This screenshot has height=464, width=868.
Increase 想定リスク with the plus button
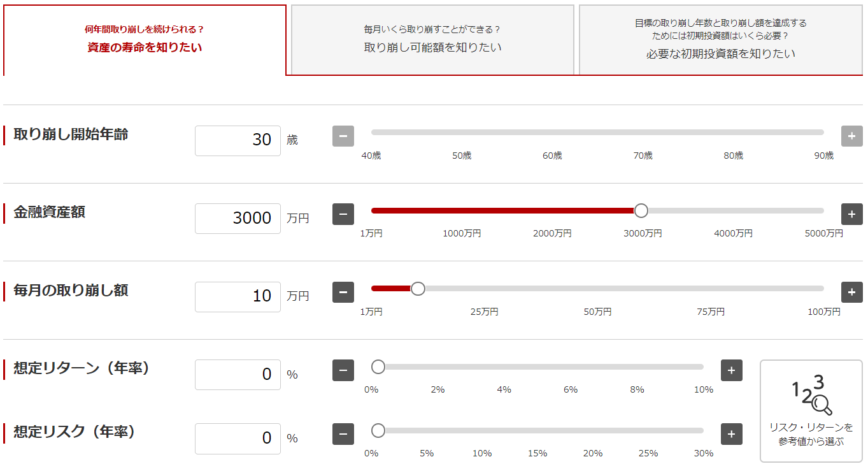point(731,434)
